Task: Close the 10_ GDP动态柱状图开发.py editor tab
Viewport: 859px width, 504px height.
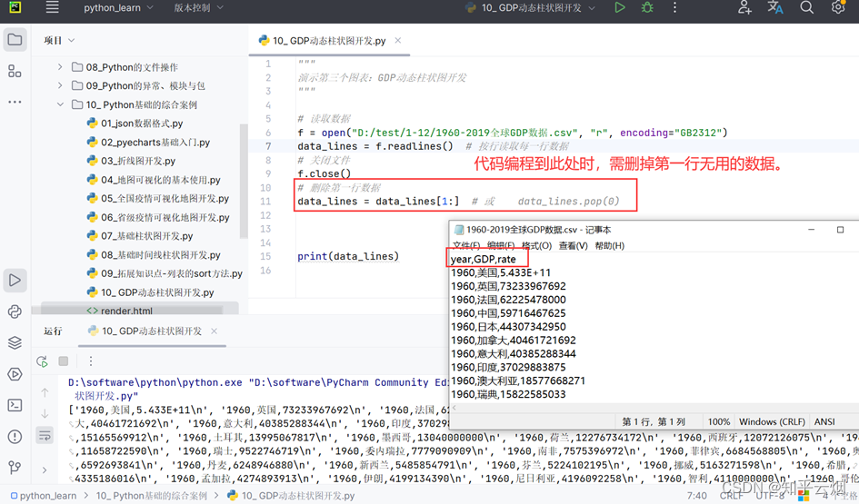Action: click(x=398, y=41)
